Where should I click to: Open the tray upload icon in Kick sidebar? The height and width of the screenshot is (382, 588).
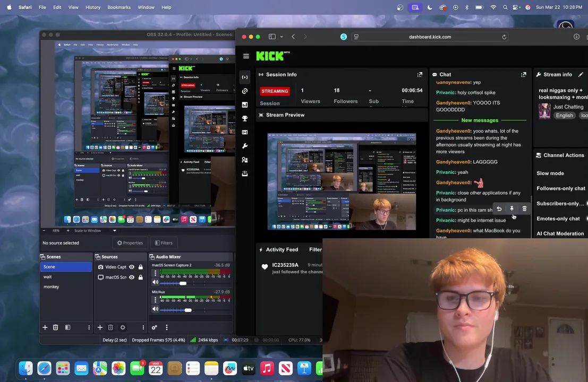tap(245, 173)
